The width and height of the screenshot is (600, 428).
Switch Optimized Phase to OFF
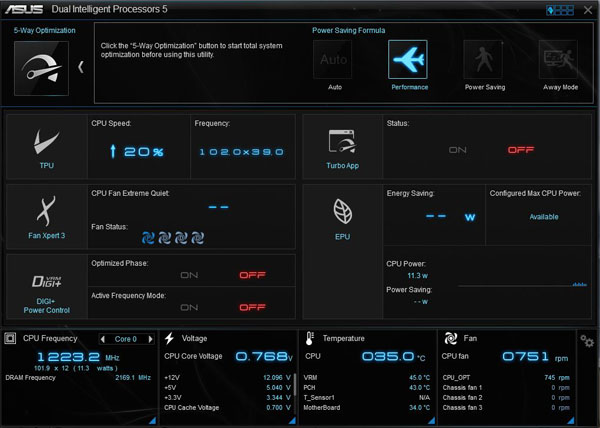pos(250,275)
